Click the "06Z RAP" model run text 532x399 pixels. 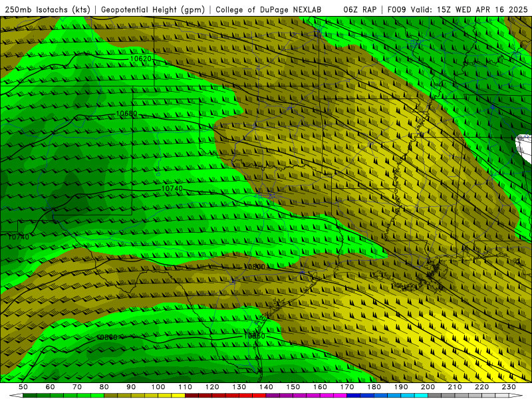[x=360, y=10]
